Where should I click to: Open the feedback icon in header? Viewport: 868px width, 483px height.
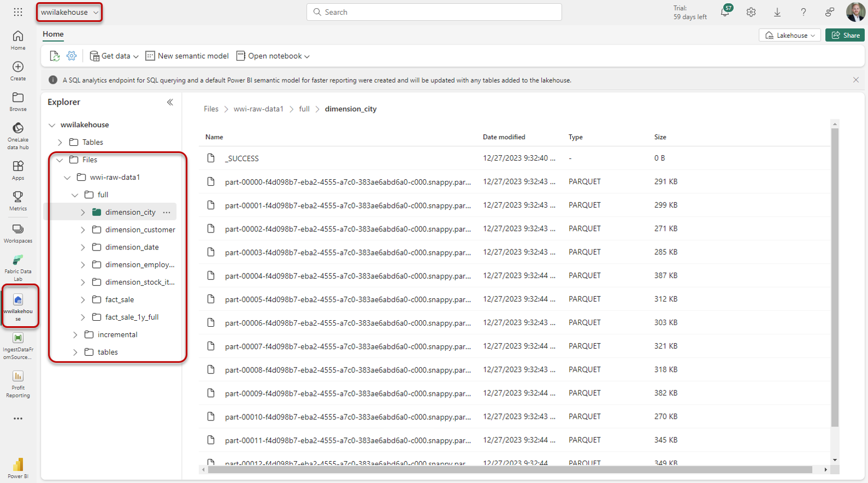pyautogui.click(x=830, y=12)
